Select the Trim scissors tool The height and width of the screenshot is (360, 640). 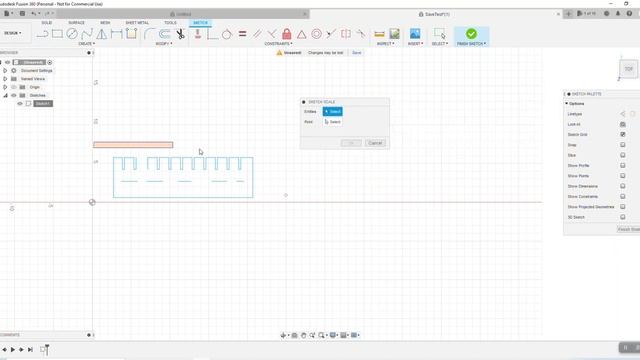coord(180,34)
